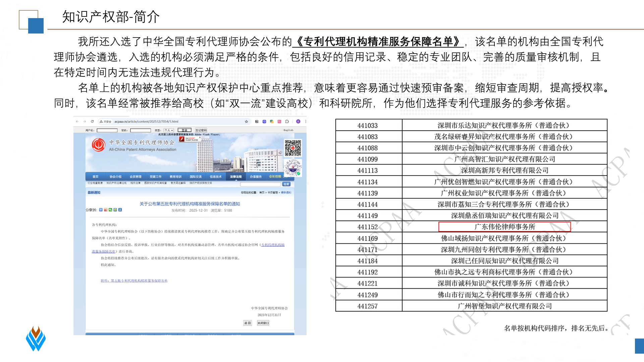The width and height of the screenshot is (644, 362).
Task: Click the 有关司法解释 submenu link
Action: coord(178,183)
